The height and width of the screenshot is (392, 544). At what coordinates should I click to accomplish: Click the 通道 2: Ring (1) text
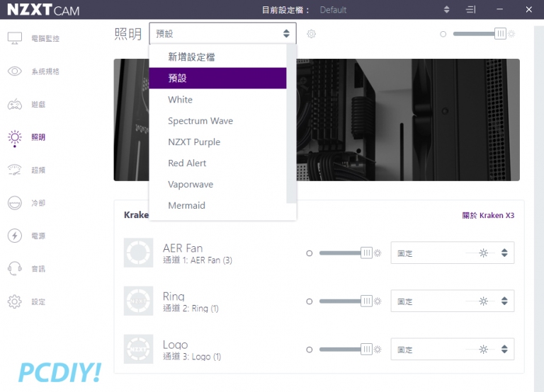(x=191, y=309)
